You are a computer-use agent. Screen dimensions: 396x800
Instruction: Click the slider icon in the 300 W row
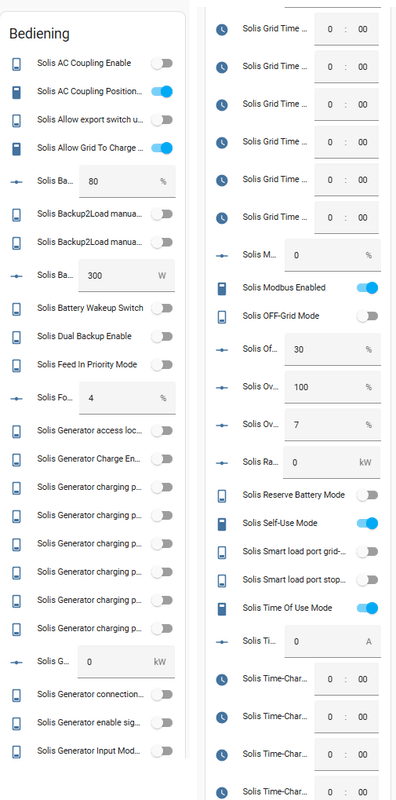(17, 276)
